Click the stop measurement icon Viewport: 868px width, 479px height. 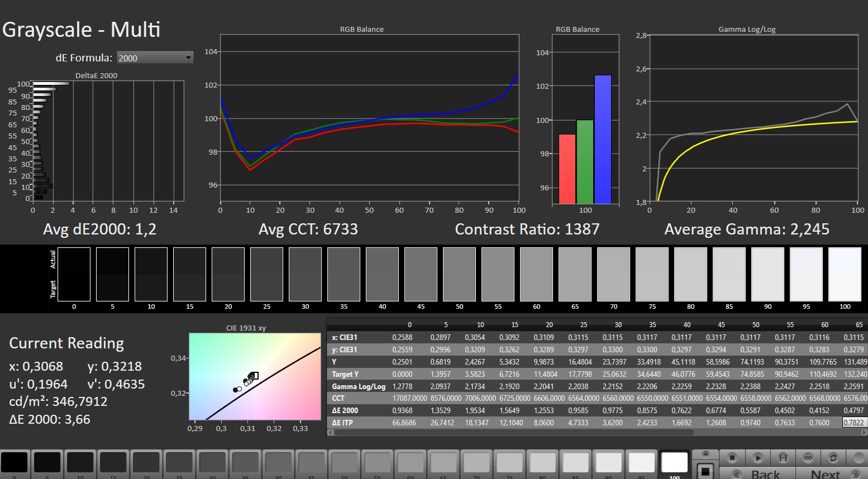(x=732, y=458)
